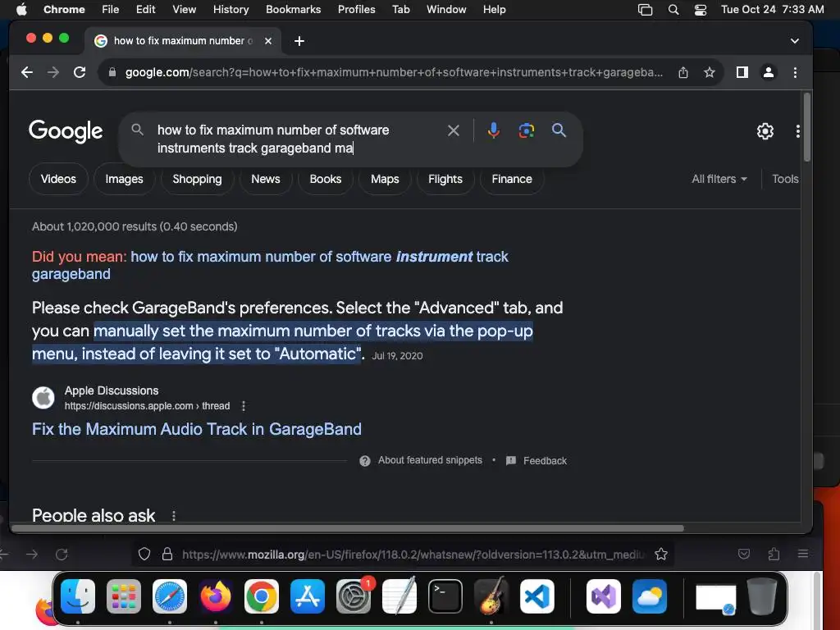Click the blue search magnifier button

point(559,130)
